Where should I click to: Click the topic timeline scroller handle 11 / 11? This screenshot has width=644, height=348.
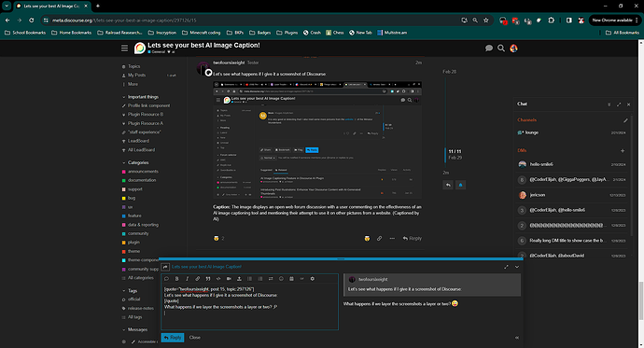click(454, 154)
